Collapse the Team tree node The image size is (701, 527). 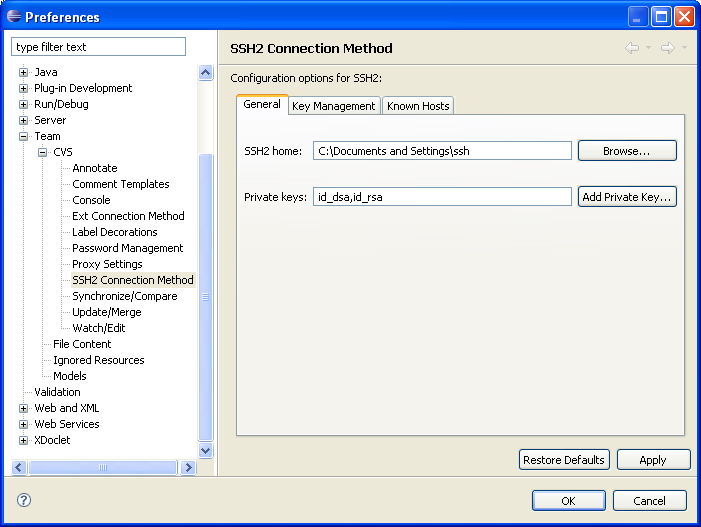point(24,136)
